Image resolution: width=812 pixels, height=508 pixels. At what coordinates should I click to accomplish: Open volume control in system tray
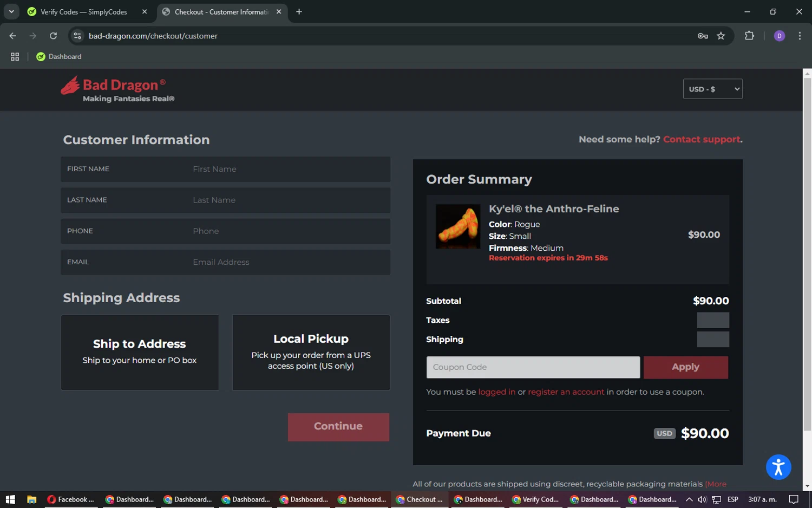(702, 499)
